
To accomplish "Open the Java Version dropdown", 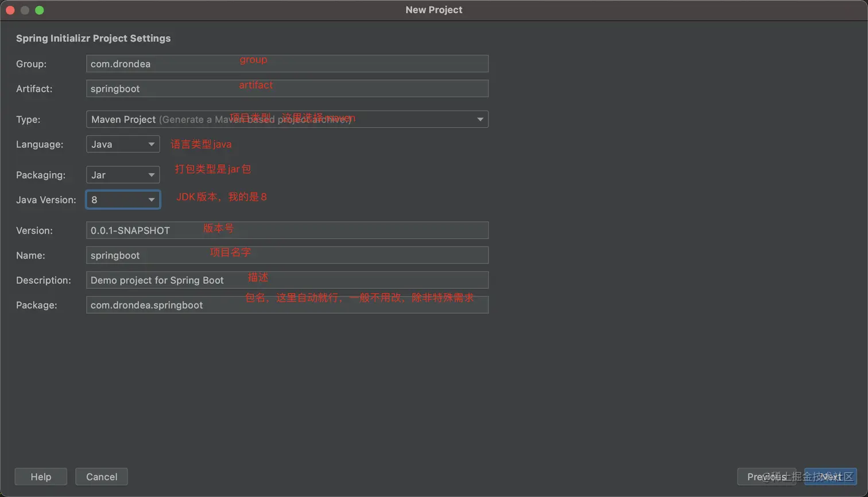I will [123, 199].
